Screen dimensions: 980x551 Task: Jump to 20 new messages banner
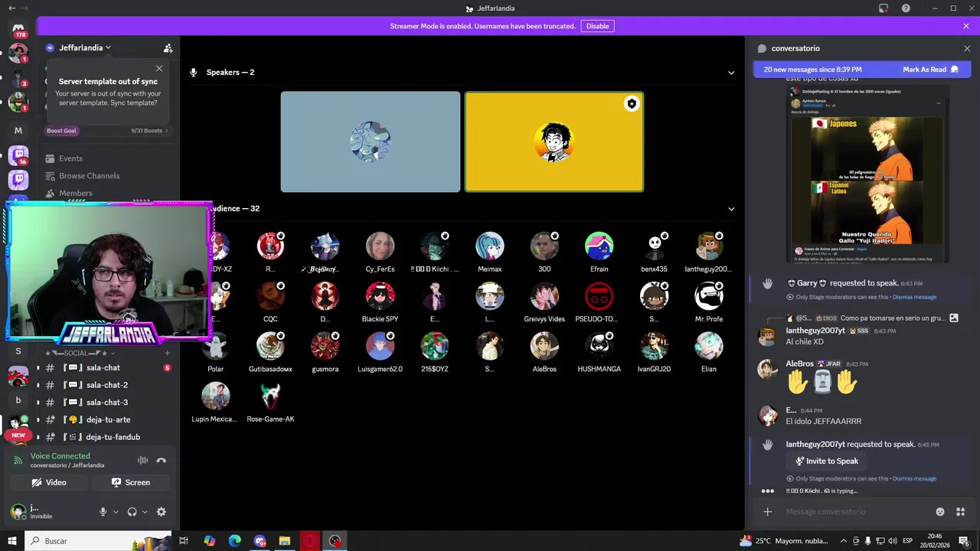[x=812, y=70]
